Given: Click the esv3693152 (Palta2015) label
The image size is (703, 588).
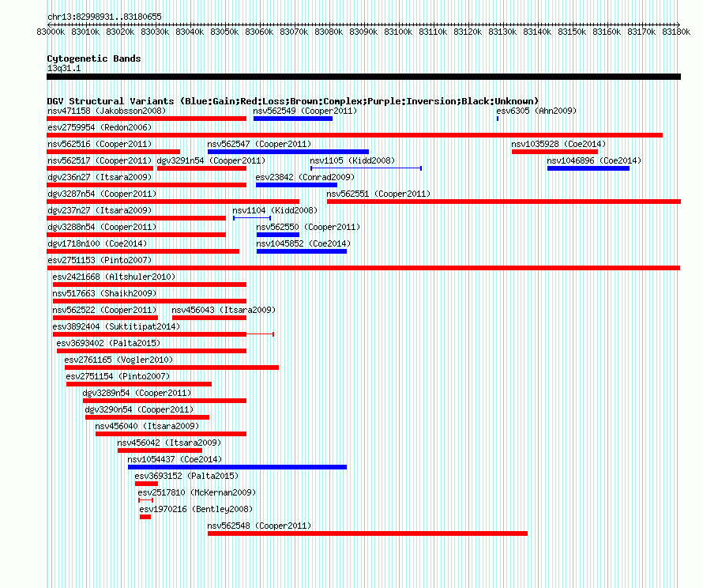Looking at the screenshot, I should pos(186,476).
